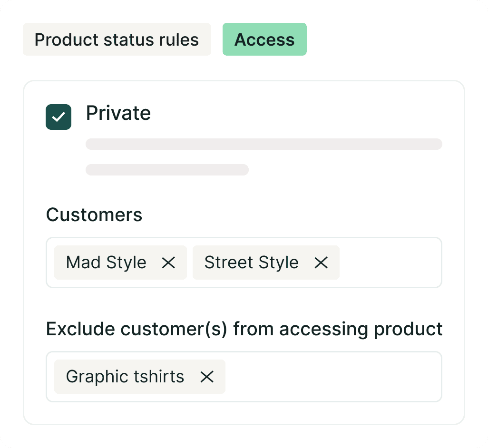
Task: Remove the Mad Style customer tag
Action: pos(168,263)
